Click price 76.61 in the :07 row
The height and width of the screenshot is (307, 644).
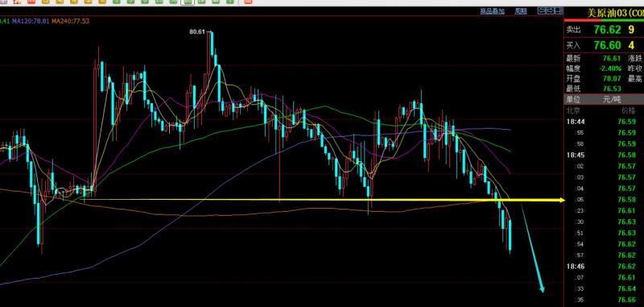coord(627,277)
